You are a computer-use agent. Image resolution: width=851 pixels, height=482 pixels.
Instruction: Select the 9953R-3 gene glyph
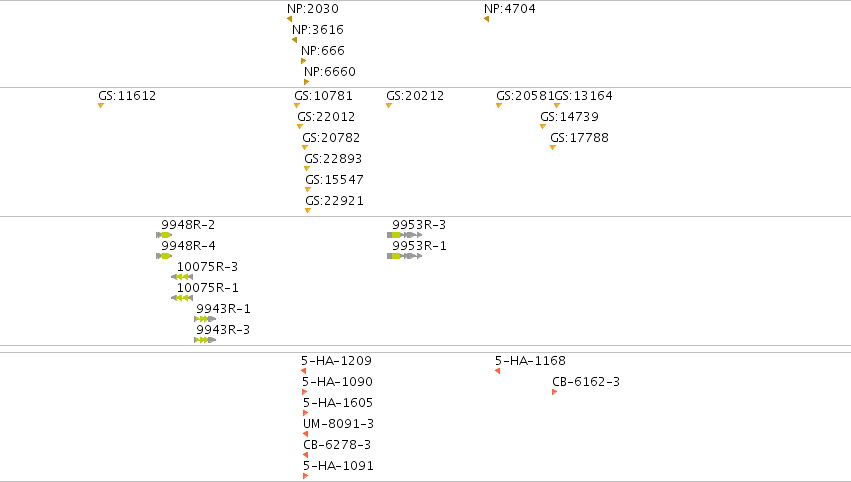tap(404, 235)
